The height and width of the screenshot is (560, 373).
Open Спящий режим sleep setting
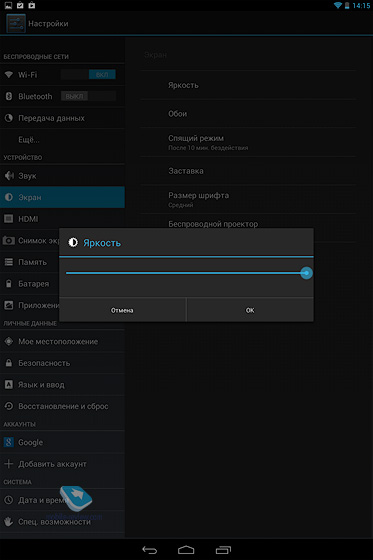(x=248, y=142)
